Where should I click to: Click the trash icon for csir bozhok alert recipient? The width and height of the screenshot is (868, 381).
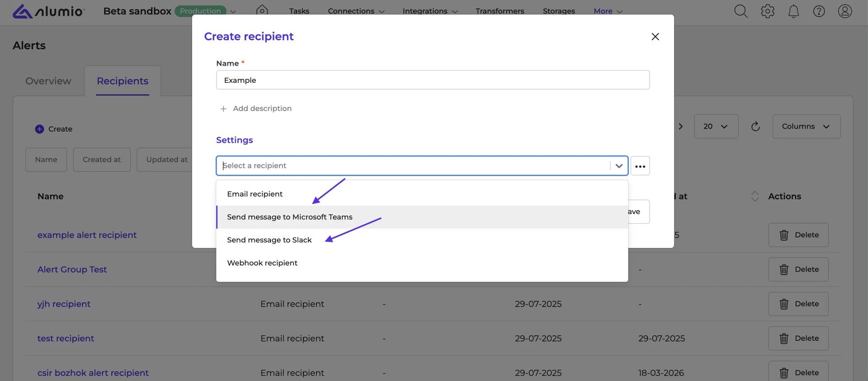click(784, 373)
